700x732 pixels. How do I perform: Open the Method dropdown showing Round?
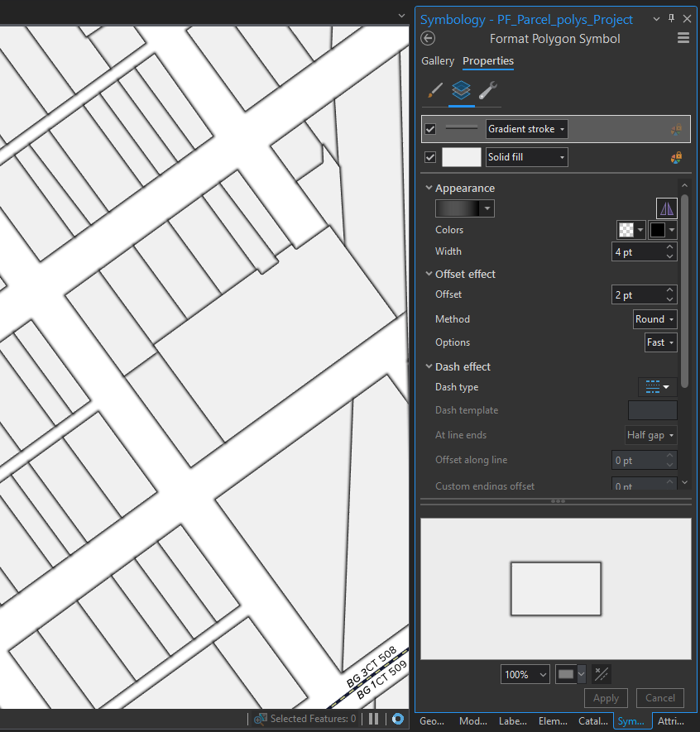tap(654, 318)
